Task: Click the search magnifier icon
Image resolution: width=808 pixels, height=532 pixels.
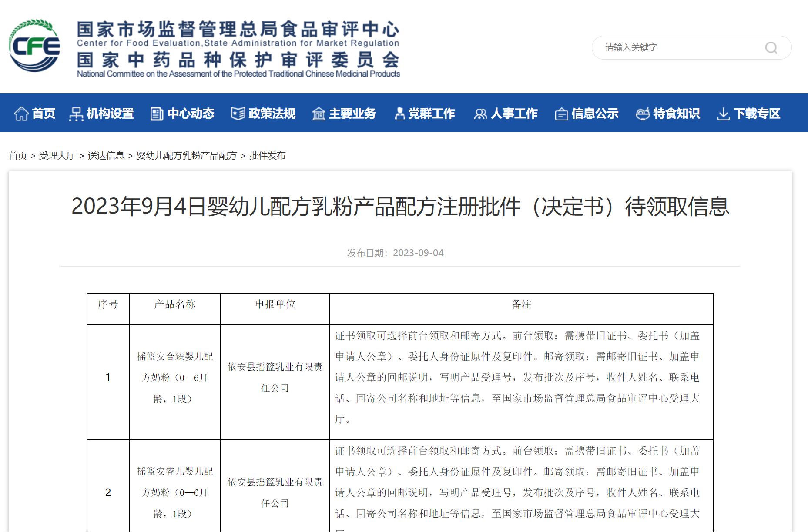Action: click(771, 48)
